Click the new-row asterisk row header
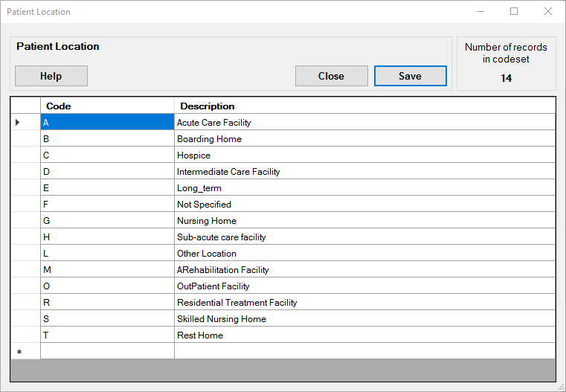This screenshot has height=392, width=566. pos(25,351)
